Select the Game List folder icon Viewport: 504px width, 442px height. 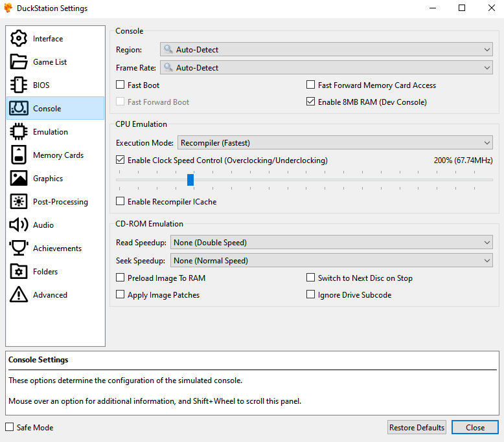coord(19,61)
